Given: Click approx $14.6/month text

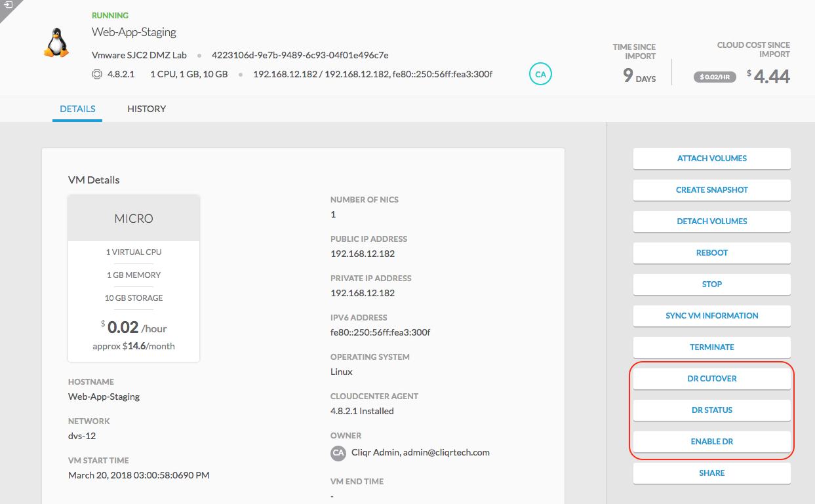Looking at the screenshot, I should pyautogui.click(x=134, y=346).
